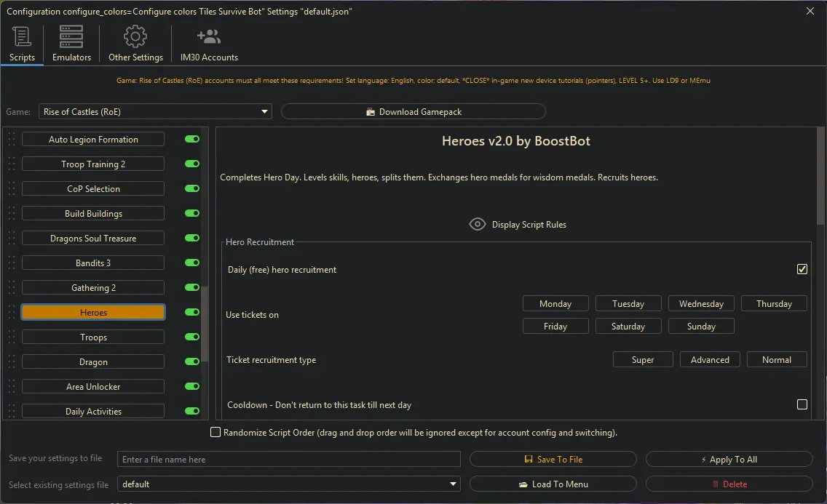Click drag handle beside Build Buildings
This screenshot has width=827, height=504.
[12, 213]
